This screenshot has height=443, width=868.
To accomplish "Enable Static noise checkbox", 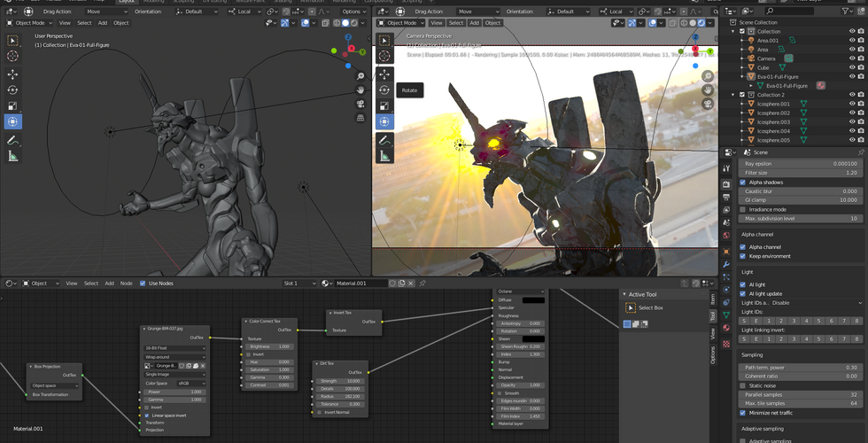I will (743, 385).
